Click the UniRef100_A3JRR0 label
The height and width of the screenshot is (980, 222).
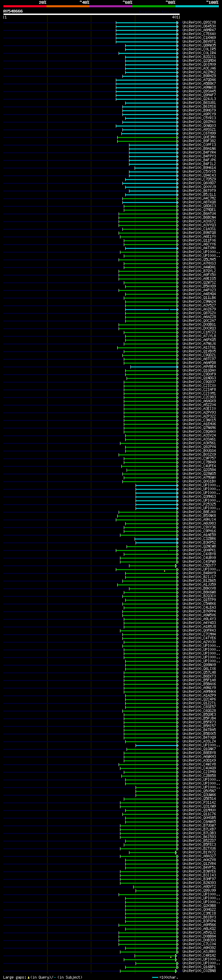[x=199, y=951]
